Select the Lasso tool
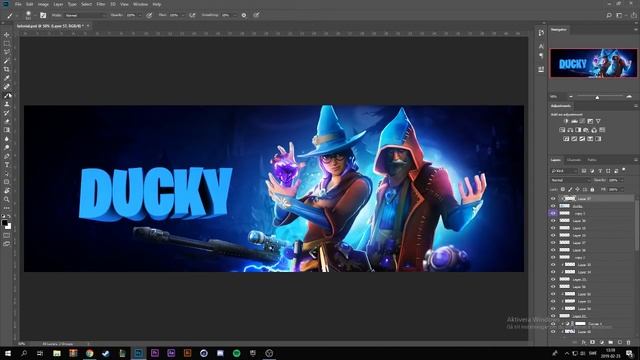Viewport: 640px width, 360px height. 7,52
